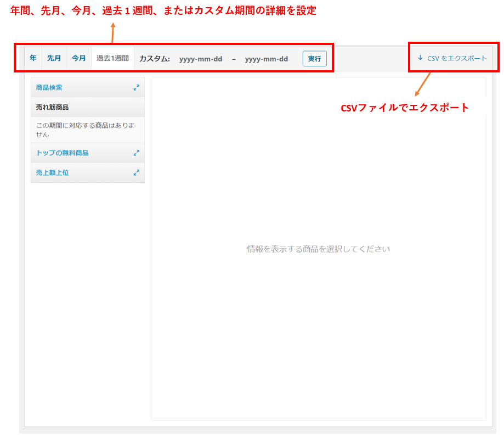Click the download arrow icon beside CSV export
The width and height of the screenshot is (504, 437).
tap(420, 58)
